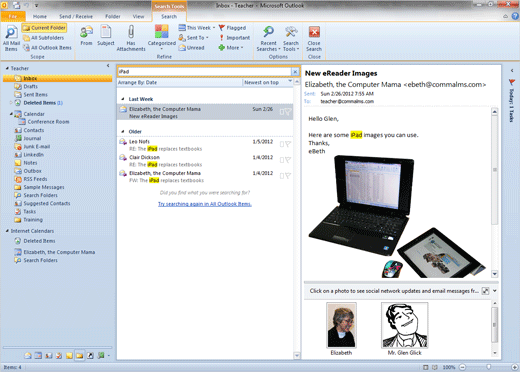Expand the Deleted Items folder

(11, 103)
